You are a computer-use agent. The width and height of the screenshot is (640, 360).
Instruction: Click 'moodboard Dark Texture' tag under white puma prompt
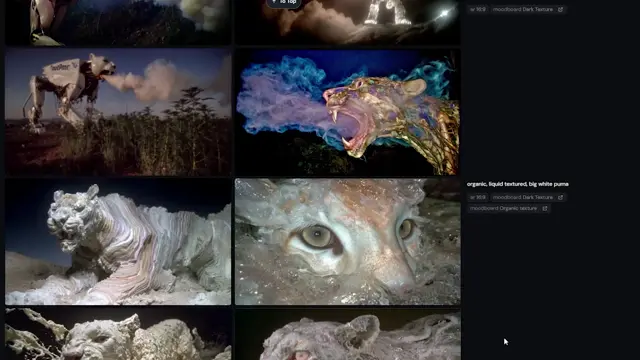point(528,197)
